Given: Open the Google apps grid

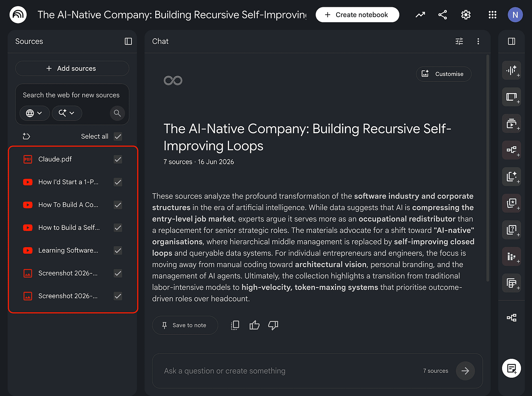Looking at the screenshot, I should [x=493, y=15].
